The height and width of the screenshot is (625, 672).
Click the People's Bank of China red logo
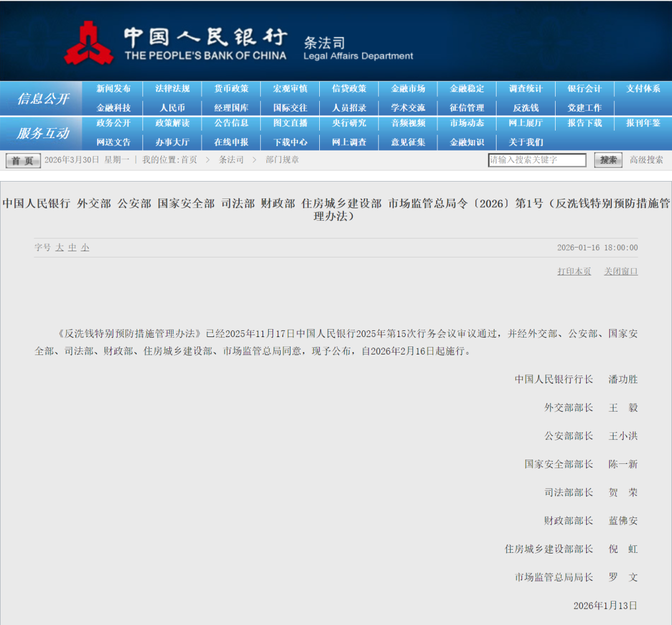click(89, 43)
